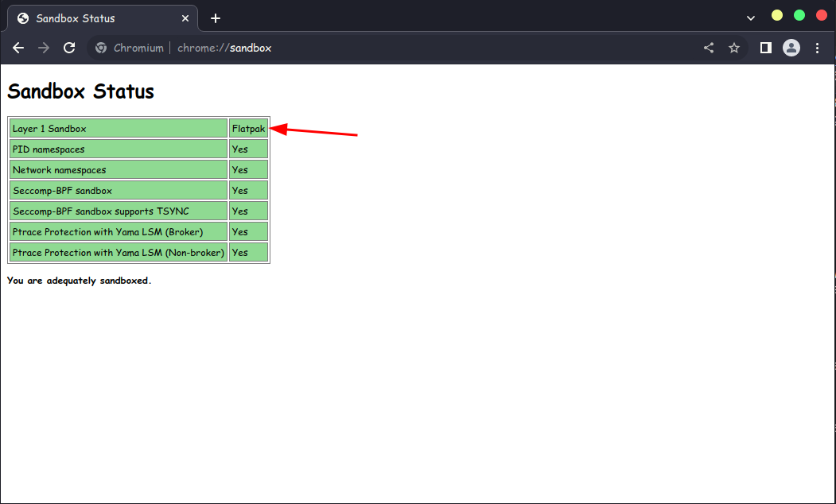Click the Sandbox Status heading
The height and width of the screenshot is (504, 836).
(80, 91)
